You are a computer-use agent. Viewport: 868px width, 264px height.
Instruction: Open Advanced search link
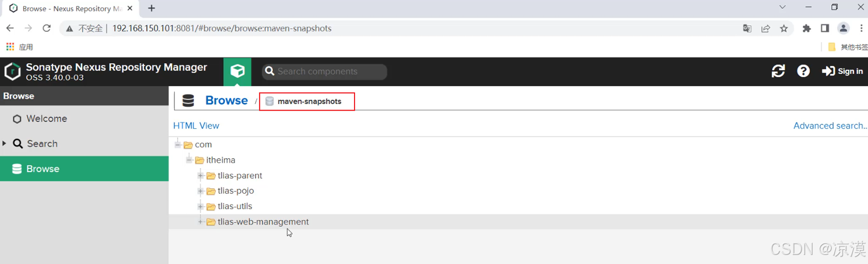[830, 126]
